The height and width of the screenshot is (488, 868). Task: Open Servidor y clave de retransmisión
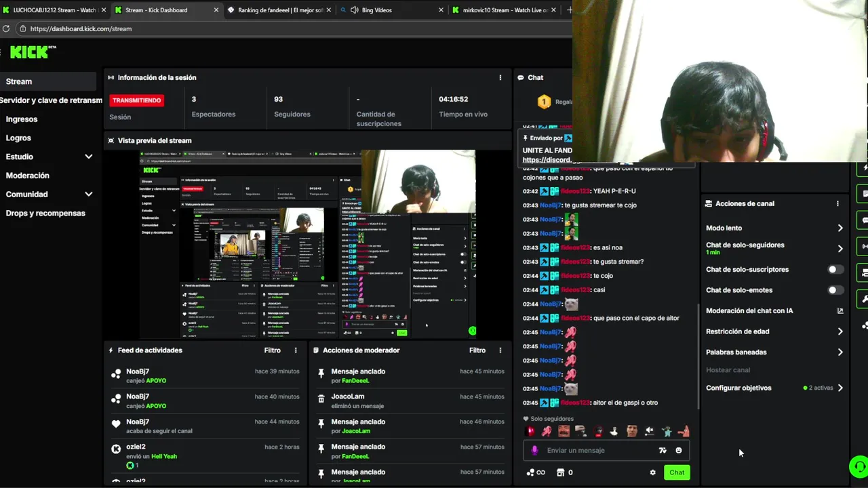[x=51, y=100]
